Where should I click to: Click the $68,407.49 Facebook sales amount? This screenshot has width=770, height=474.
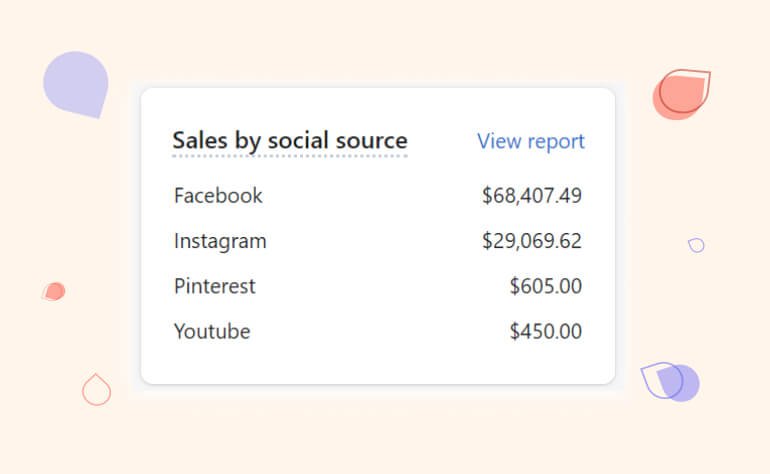pyautogui.click(x=531, y=195)
